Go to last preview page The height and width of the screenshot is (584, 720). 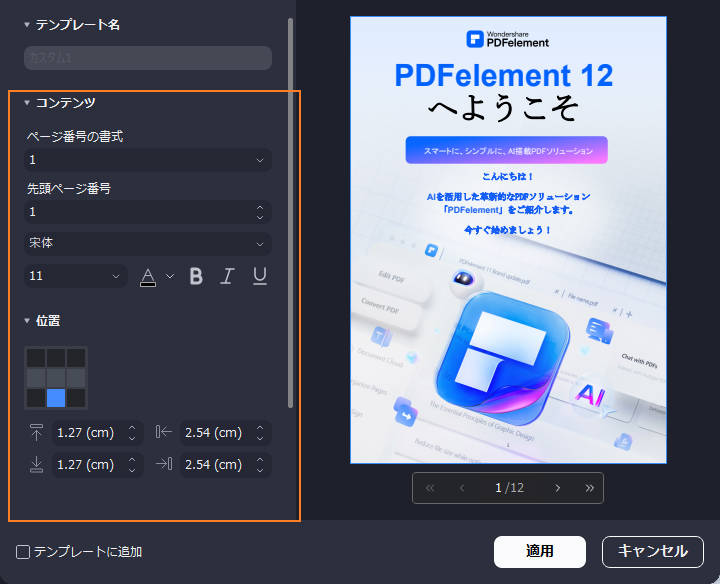click(590, 488)
